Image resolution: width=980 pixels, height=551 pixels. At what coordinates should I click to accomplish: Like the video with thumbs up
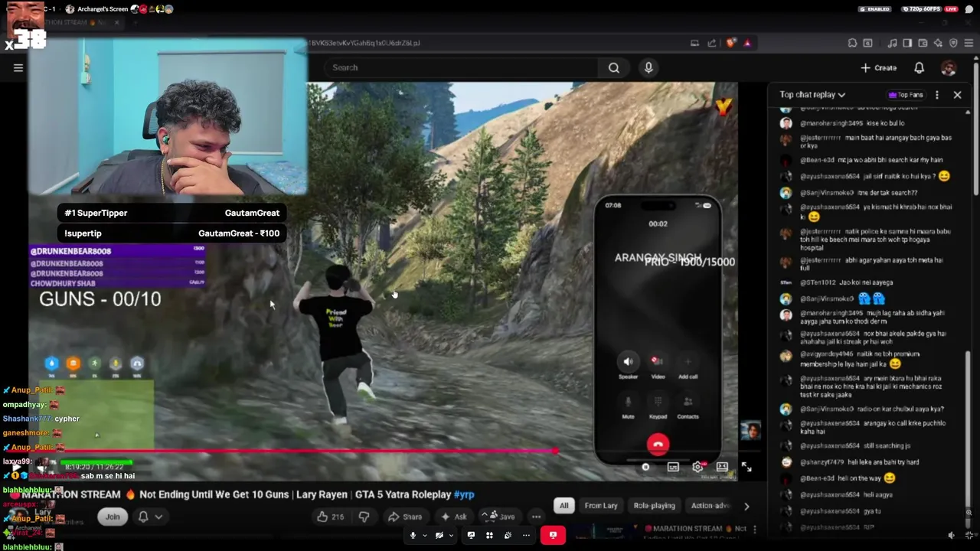click(x=330, y=517)
